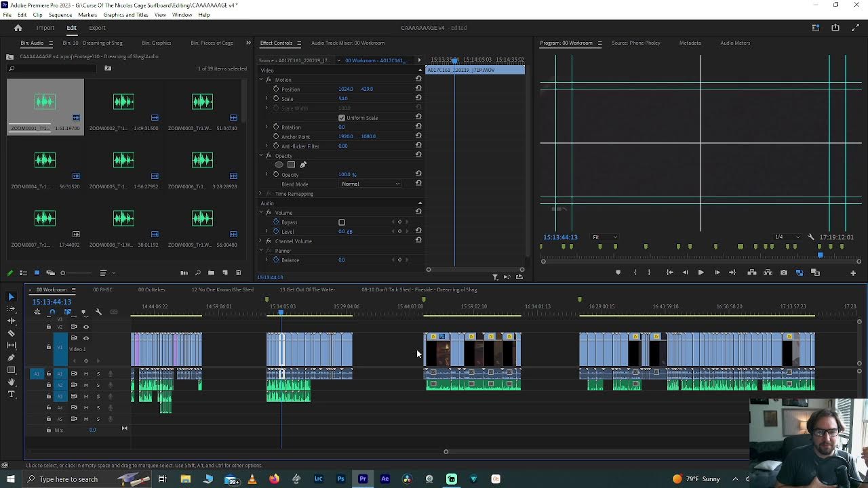This screenshot has height=488, width=868.
Task: Click the Find magnifier icon in bin panel
Action: tap(197, 273)
